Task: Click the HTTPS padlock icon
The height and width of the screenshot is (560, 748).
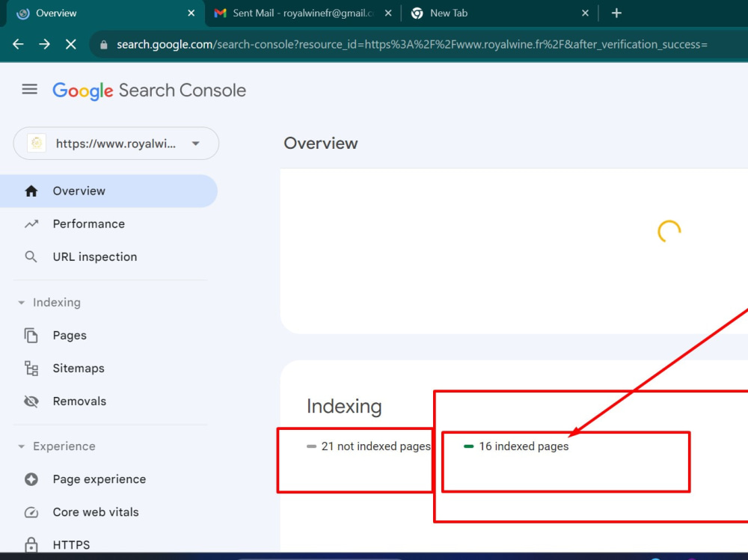Action: (x=31, y=545)
